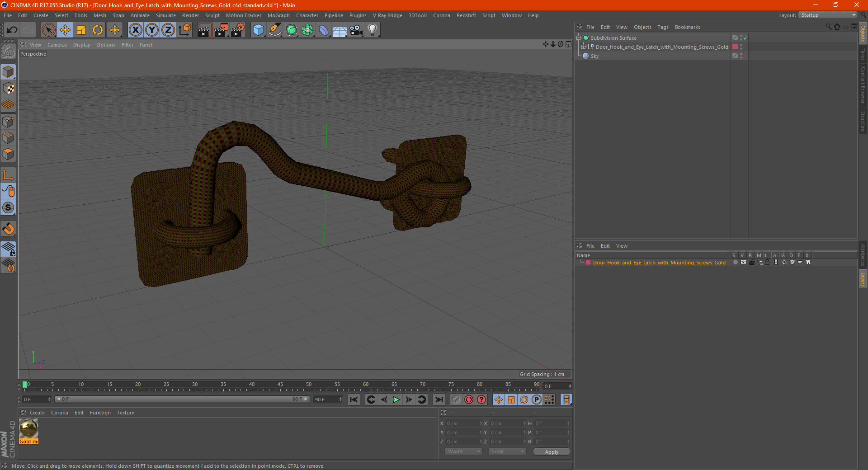Switch to Polygons mode
The height and width of the screenshot is (470, 868).
[9, 154]
